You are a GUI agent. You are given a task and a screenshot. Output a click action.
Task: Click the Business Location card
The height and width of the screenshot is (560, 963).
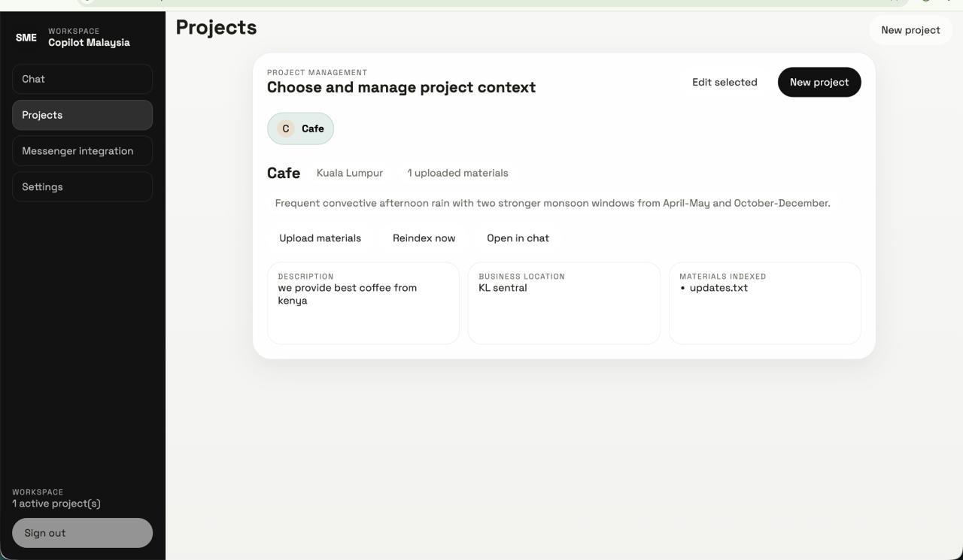pyautogui.click(x=564, y=303)
